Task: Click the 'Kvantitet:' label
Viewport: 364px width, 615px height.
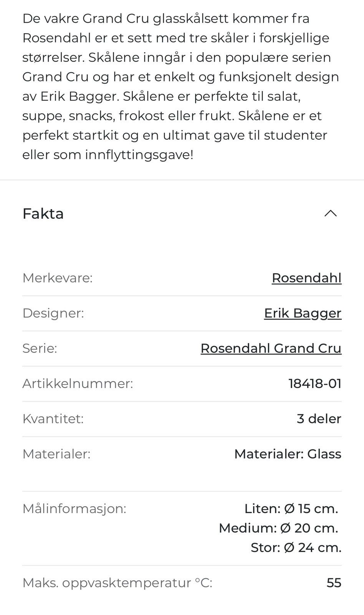Action: [53, 419]
